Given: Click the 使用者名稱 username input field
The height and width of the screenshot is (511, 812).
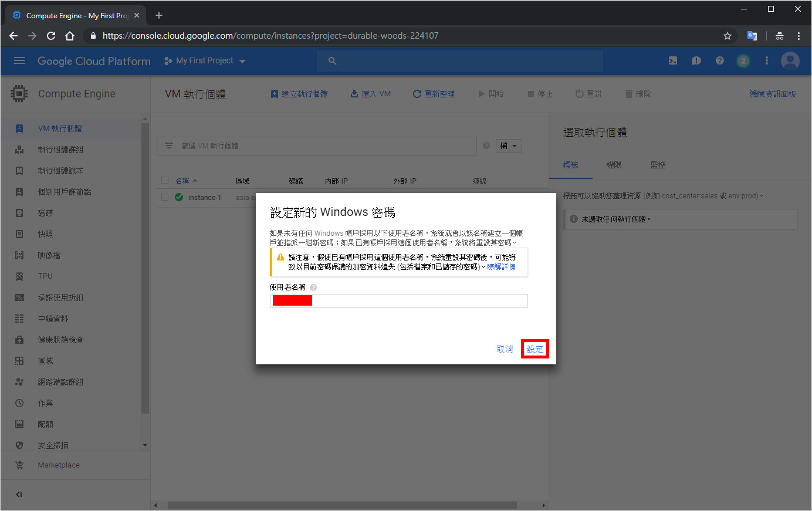Looking at the screenshot, I should coord(399,301).
